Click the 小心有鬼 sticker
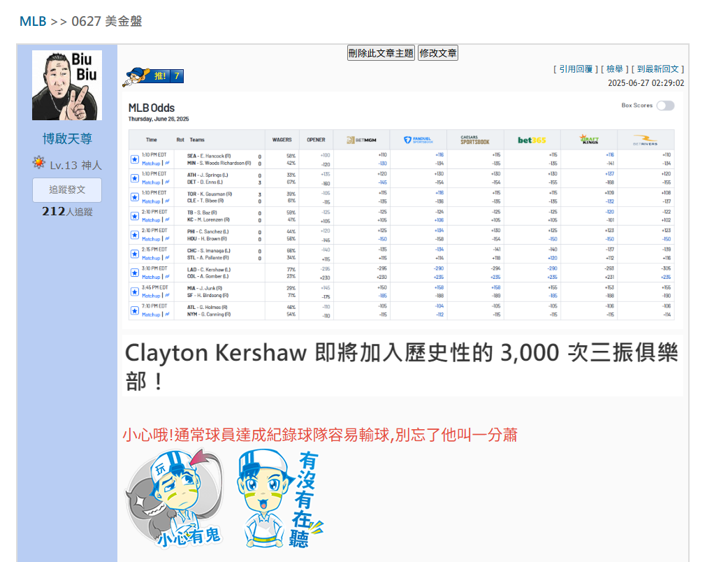This screenshot has height=562, width=728. tap(175, 498)
